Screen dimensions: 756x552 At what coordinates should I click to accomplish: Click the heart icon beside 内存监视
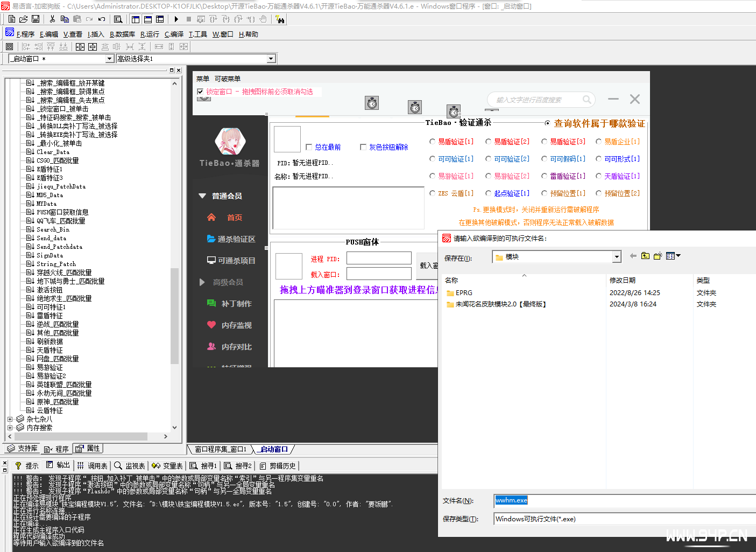[x=211, y=325]
